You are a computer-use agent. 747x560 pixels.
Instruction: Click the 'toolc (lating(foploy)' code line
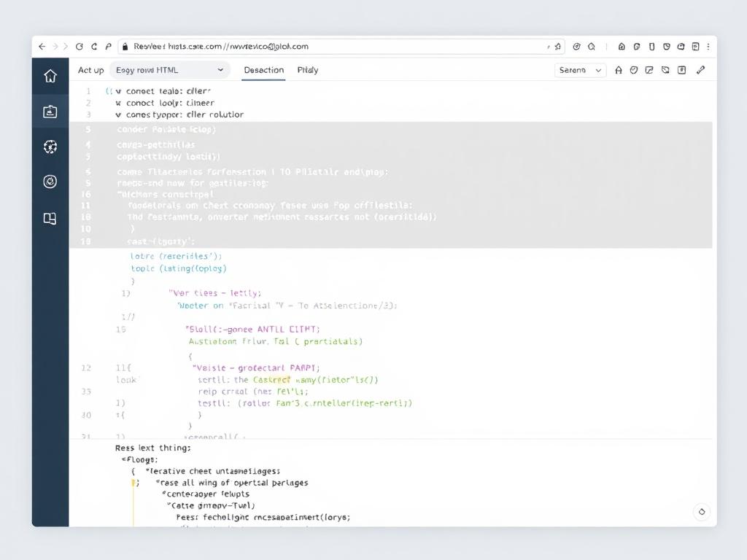click(x=179, y=268)
